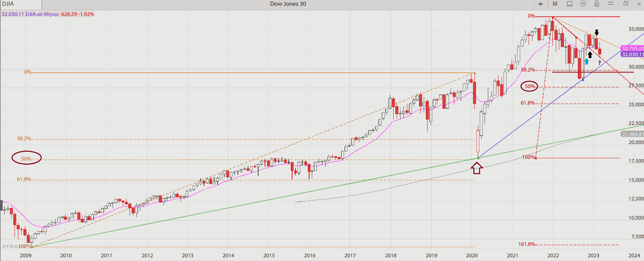
Task: Click the 2012 year on the time axis
Action: coord(147,256)
